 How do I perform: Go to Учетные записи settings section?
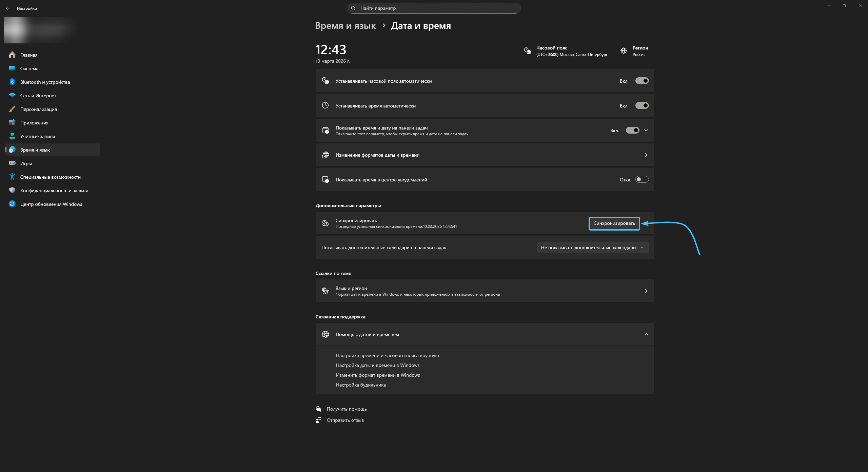[x=37, y=136]
